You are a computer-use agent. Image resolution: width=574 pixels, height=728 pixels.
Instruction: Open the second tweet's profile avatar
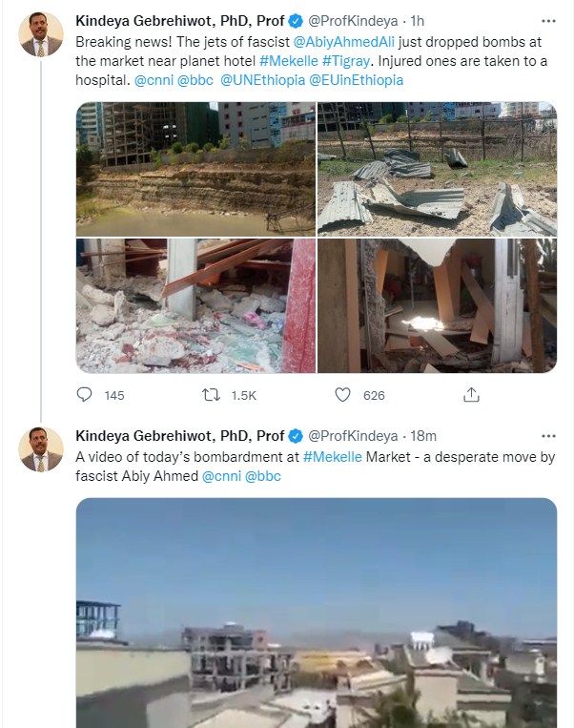click(41, 449)
